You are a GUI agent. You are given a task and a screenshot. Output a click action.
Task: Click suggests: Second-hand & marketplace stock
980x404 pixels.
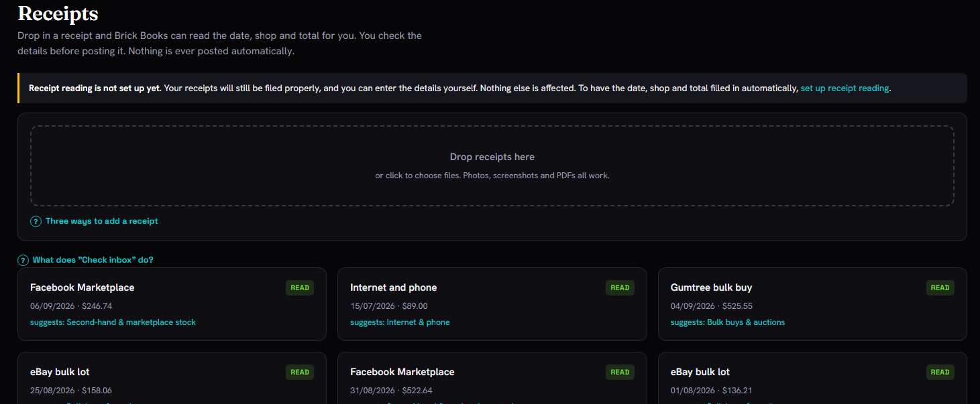113,322
